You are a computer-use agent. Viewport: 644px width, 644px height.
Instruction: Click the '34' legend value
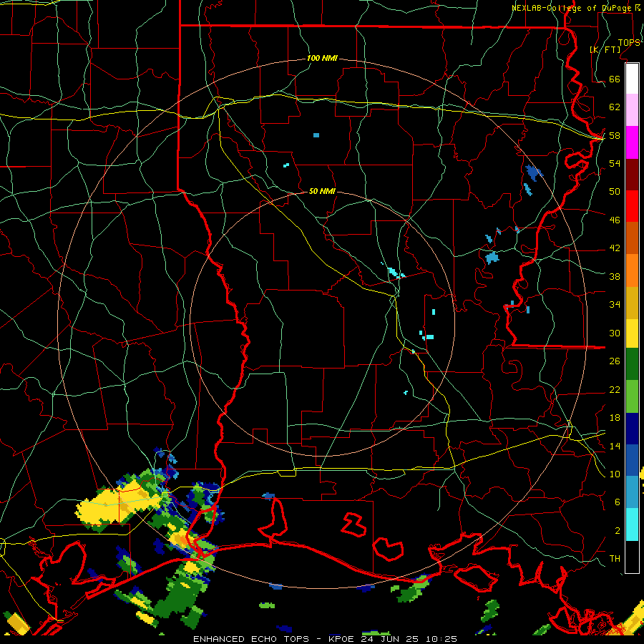click(x=615, y=305)
